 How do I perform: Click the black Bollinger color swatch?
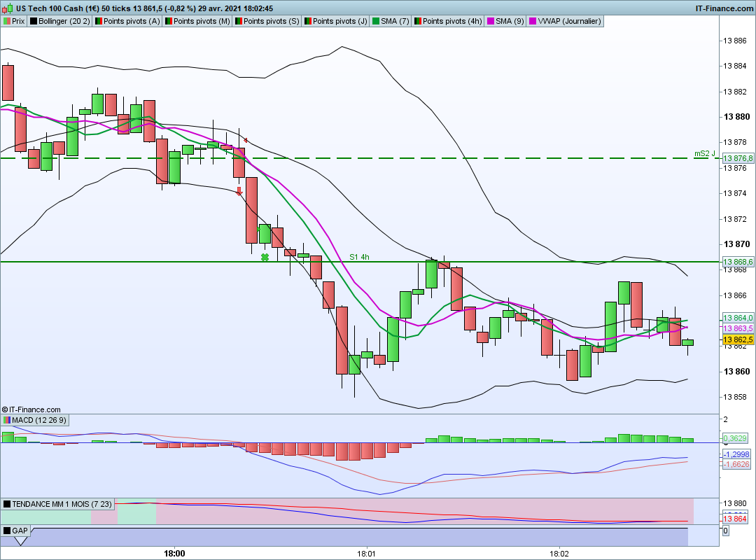pyautogui.click(x=34, y=21)
